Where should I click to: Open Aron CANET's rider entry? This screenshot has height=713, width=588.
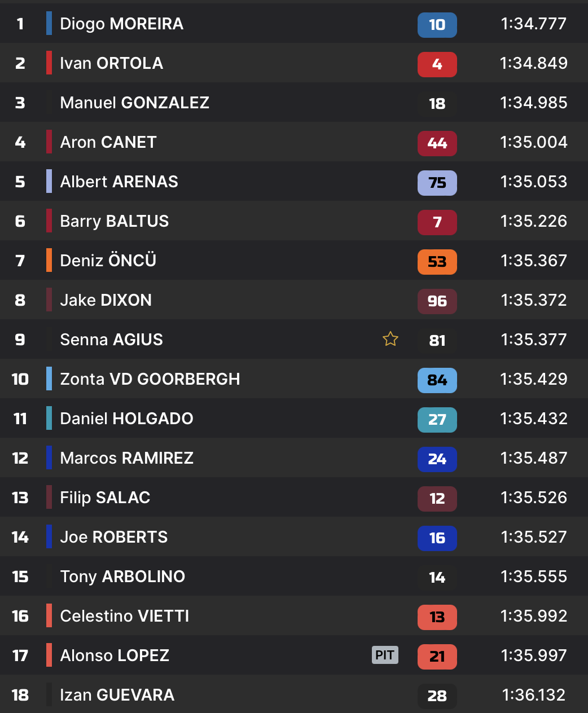click(108, 142)
